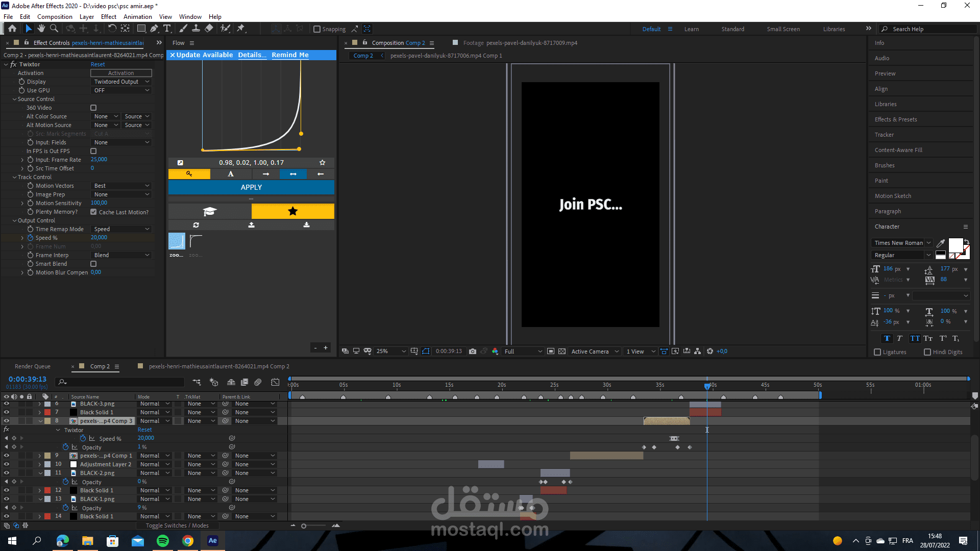Take snapshot with the camera icon
Screen dimensions: 980x551
(473, 352)
